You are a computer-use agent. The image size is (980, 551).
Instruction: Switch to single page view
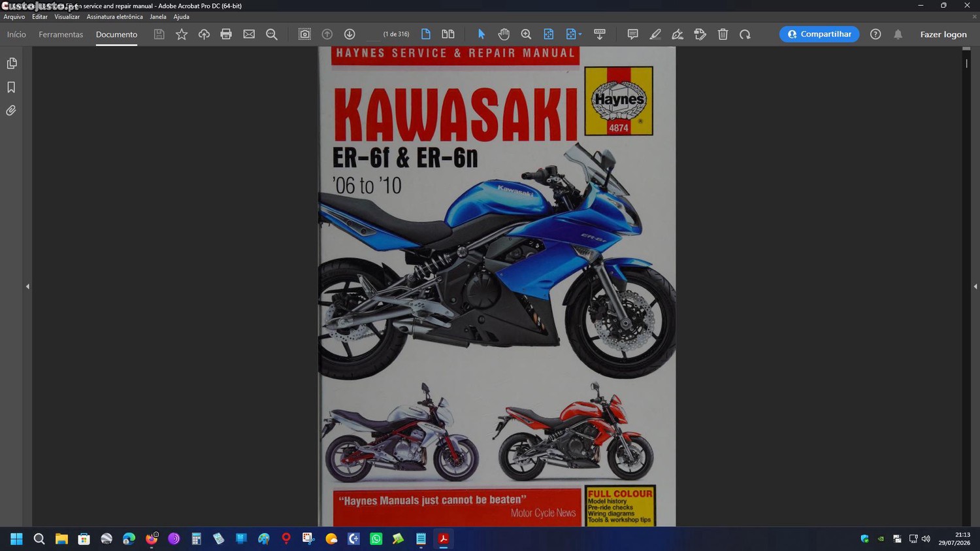coord(426,34)
